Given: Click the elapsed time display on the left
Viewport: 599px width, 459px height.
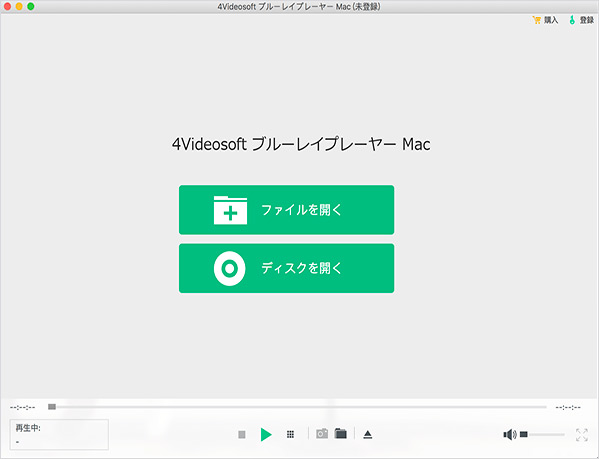Looking at the screenshot, I should 23,407.
